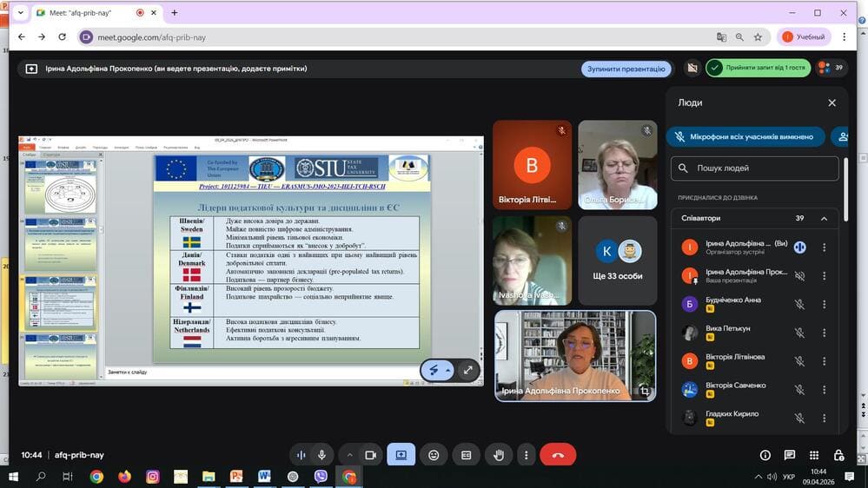Image resolution: width=868 pixels, height=488 pixels.
Task: Open host controls lock icon
Action: coord(838,455)
